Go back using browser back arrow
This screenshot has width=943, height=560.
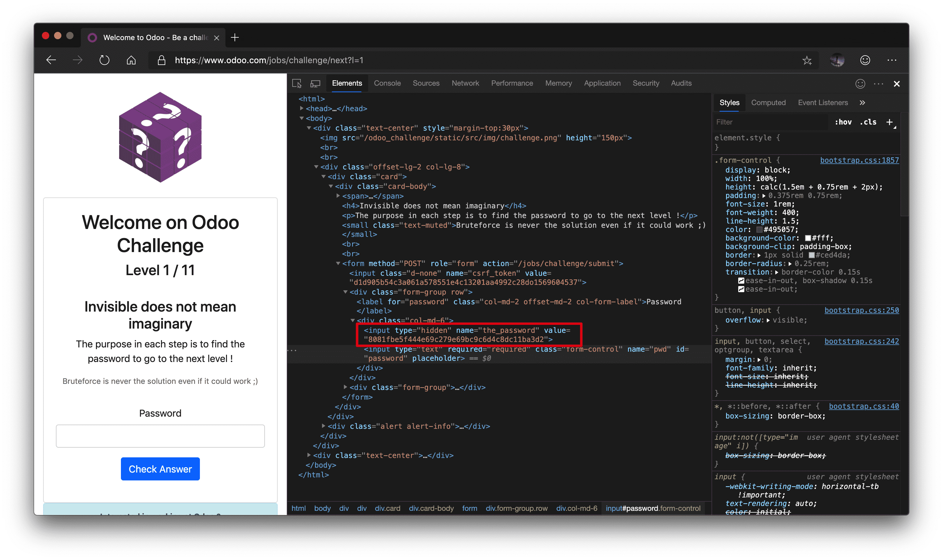click(x=51, y=60)
